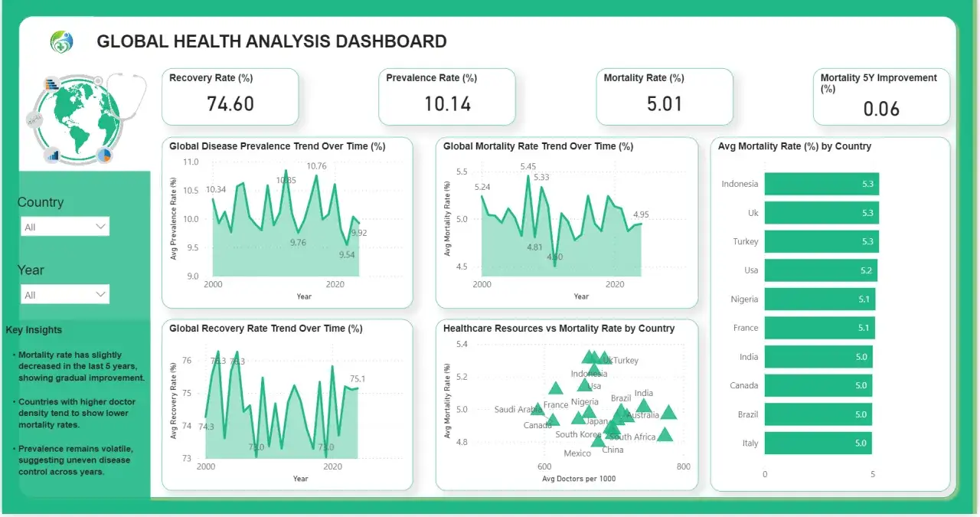Click the France bar in country chart
The image size is (980, 517).
[819, 328]
